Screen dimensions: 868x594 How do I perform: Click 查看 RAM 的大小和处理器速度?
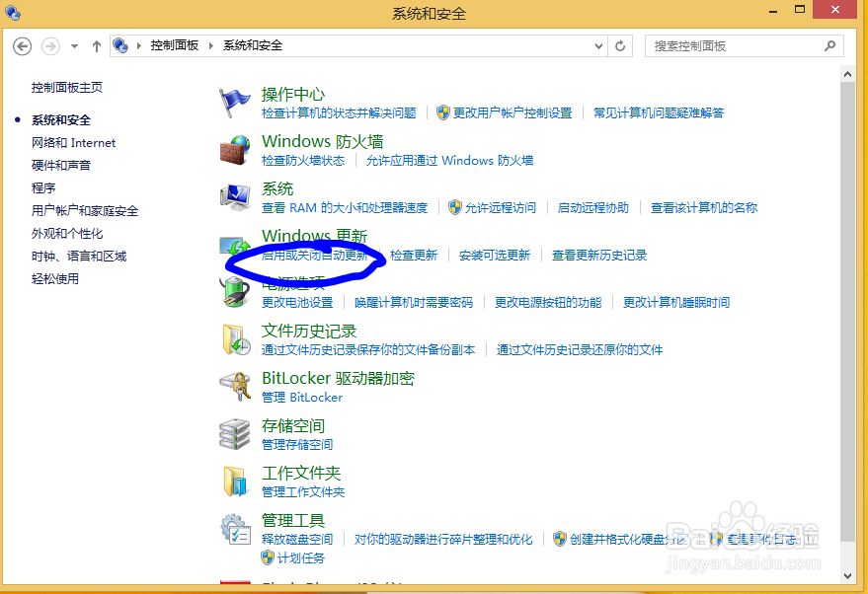click(345, 207)
